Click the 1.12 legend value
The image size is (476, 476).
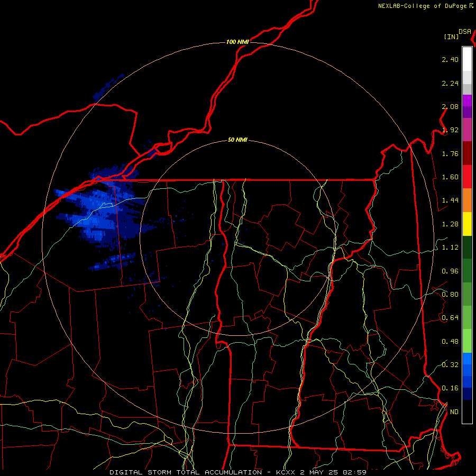tap(450, 248)
